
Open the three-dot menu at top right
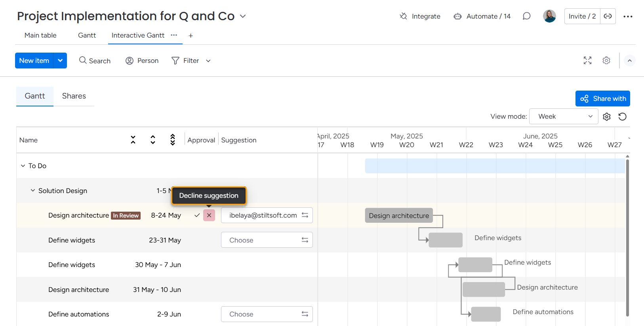click(628, 16)
